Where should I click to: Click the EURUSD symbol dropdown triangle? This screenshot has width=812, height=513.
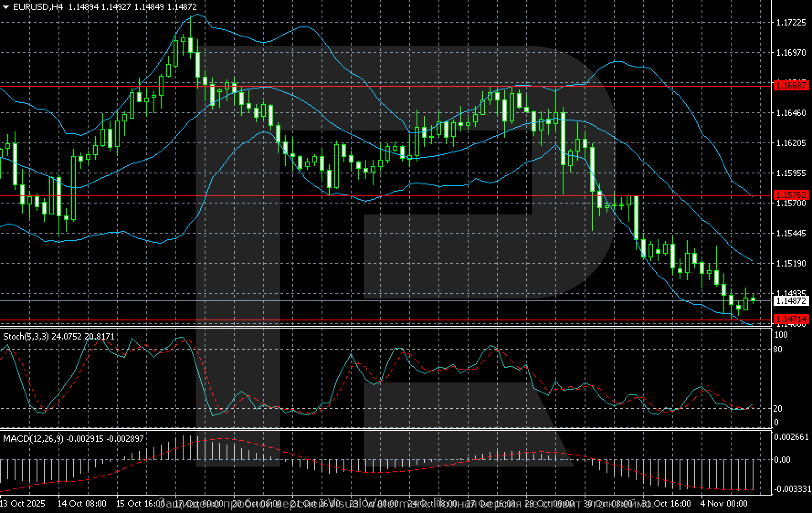coord(5,7)
